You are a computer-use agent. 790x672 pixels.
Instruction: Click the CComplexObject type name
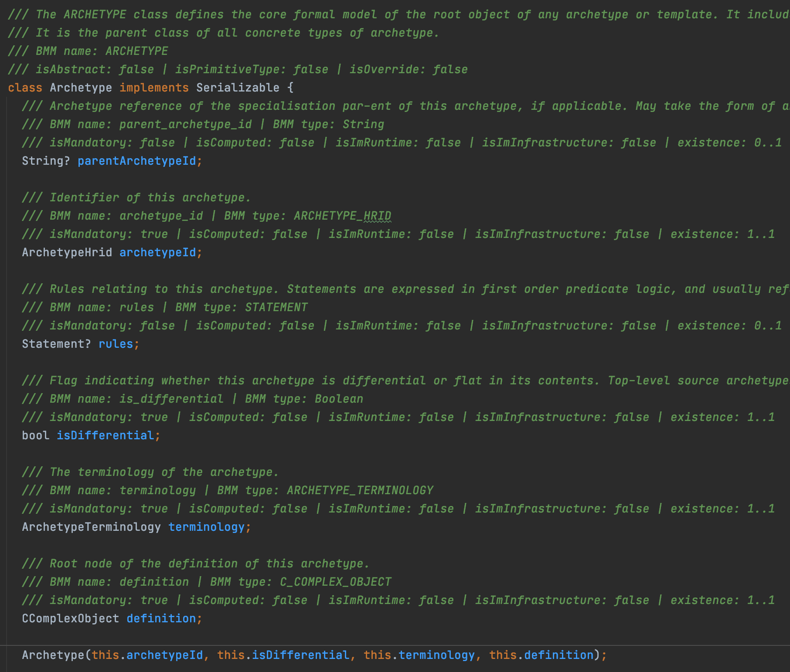(x=70, y=618)
